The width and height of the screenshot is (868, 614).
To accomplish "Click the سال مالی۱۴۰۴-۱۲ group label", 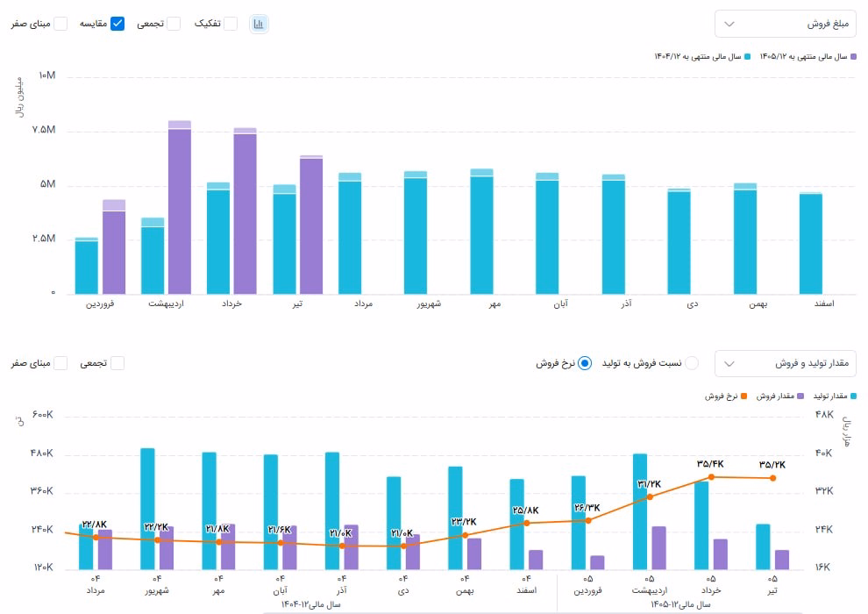I will point(311,604).
